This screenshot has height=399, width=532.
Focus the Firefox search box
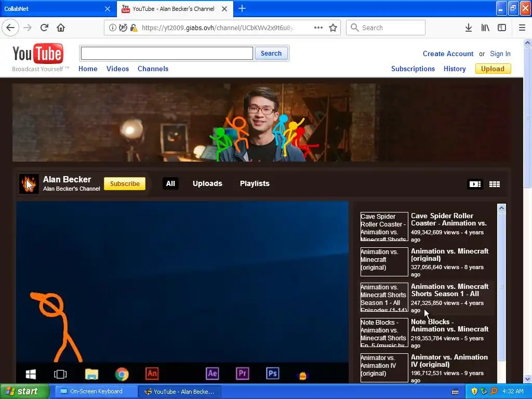[386, 28]
